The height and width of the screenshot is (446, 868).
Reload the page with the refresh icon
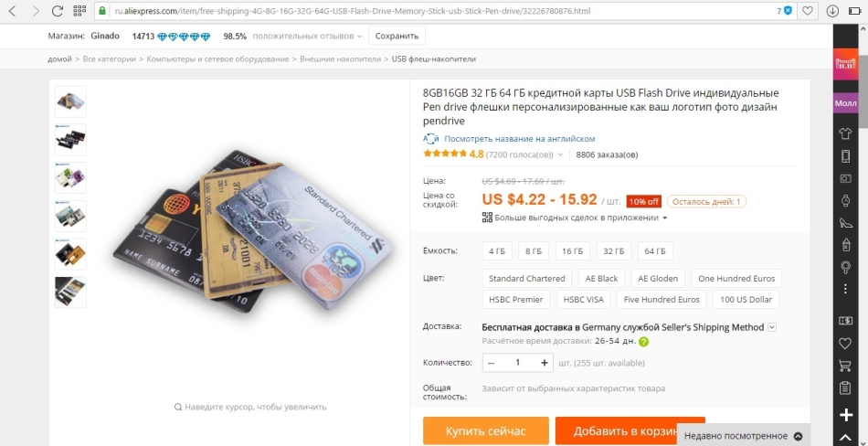57,11
